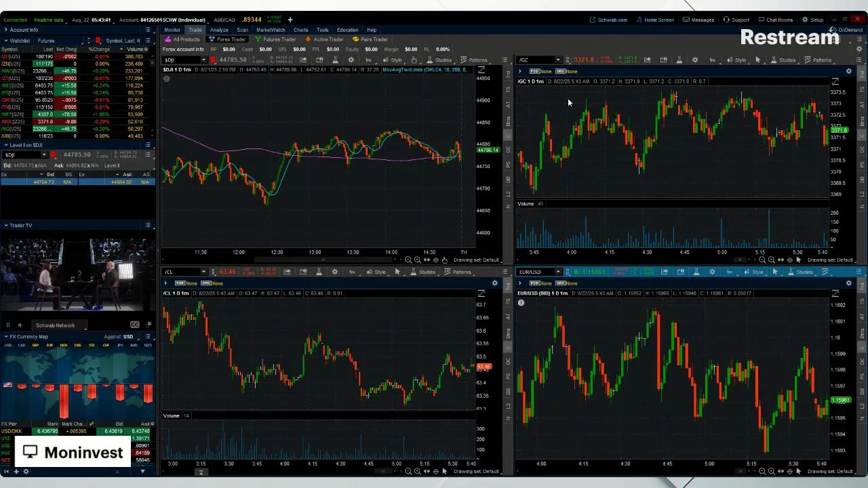Open the Schwab.com link
Image resolution: width=868 pixels, height=488 pixels.
click(608, 20)
